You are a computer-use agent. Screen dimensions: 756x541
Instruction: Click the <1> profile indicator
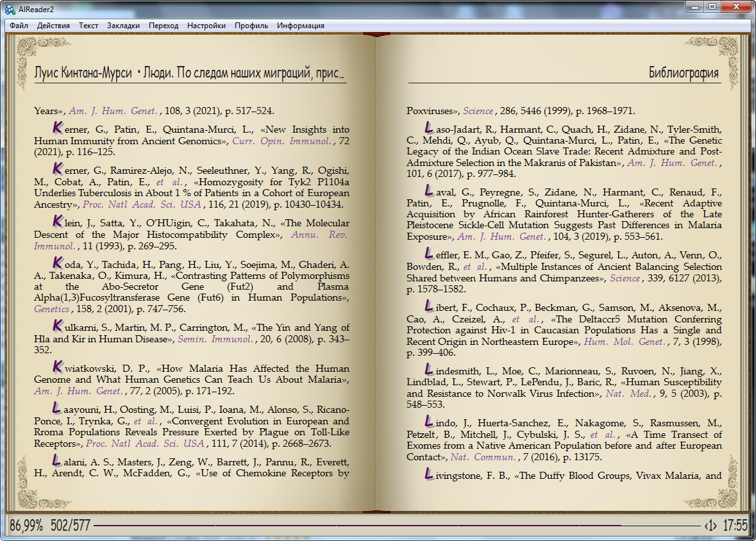pos(710,526)
